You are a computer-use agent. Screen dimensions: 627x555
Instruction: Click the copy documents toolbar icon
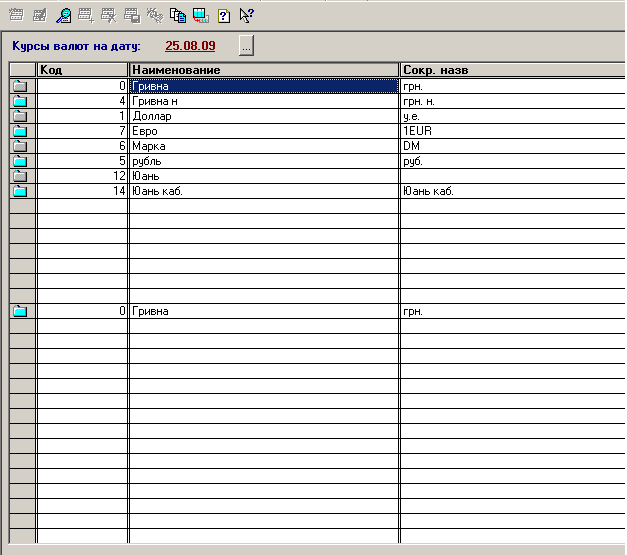click(x=178, y=15)
